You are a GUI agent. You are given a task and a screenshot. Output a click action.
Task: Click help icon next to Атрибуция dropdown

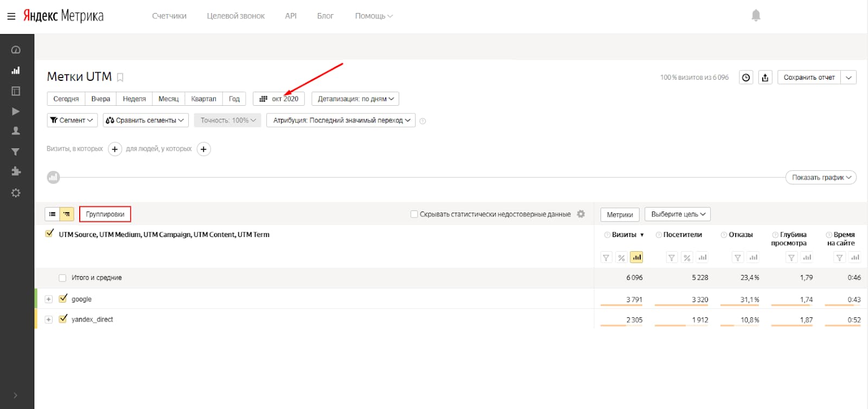tap(423, 121)
